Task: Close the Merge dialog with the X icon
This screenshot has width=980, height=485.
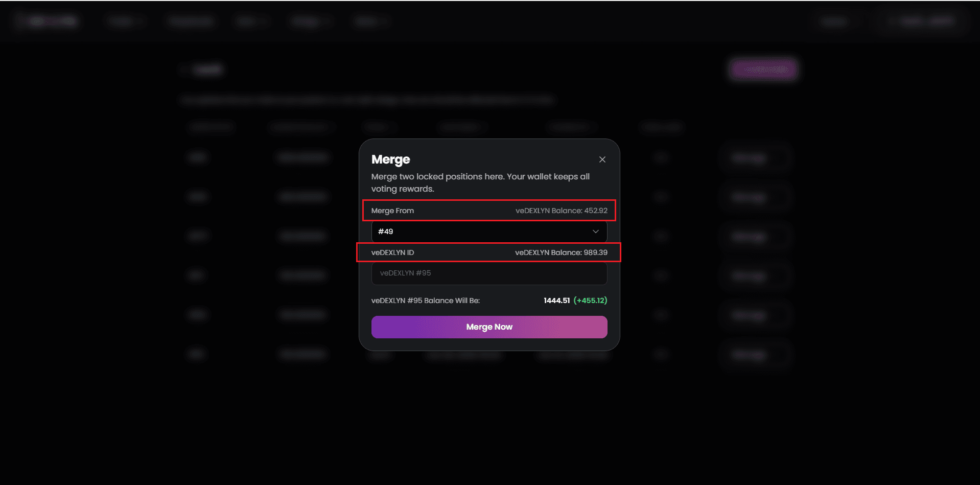Action: 602,159
